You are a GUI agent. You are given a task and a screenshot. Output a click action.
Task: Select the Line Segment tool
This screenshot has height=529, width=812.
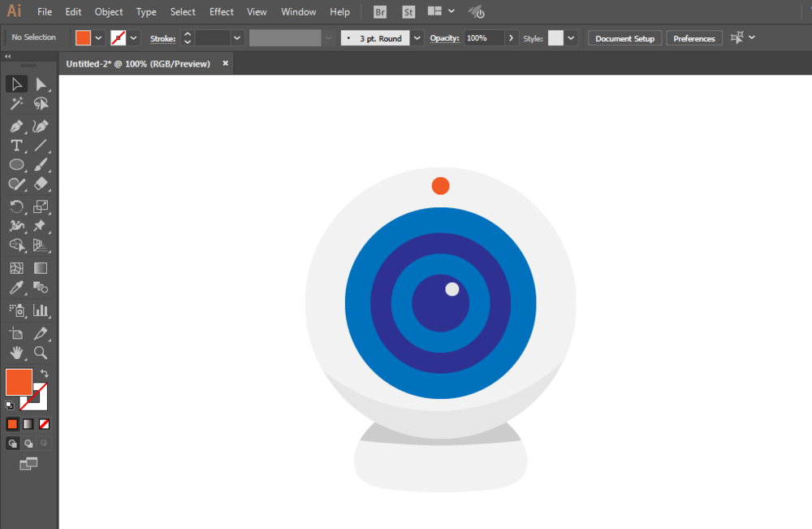tap(41, 145)
